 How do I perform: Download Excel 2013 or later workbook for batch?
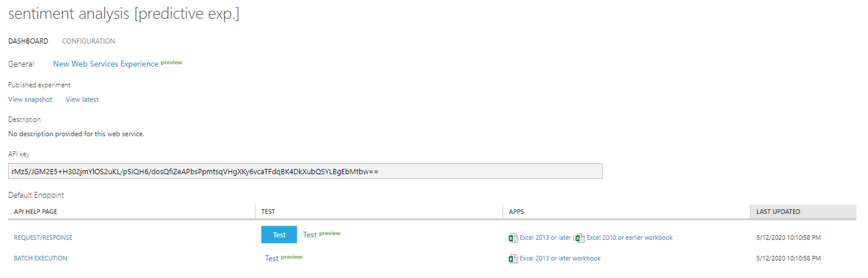pyautogui.click(x=560, y=258)
